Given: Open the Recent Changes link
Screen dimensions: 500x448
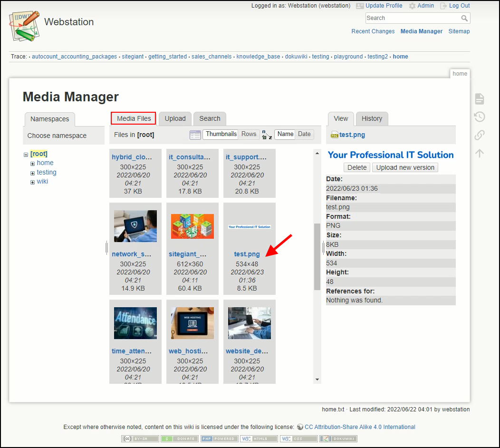Looking at the screenshot, I should (373, 31).
